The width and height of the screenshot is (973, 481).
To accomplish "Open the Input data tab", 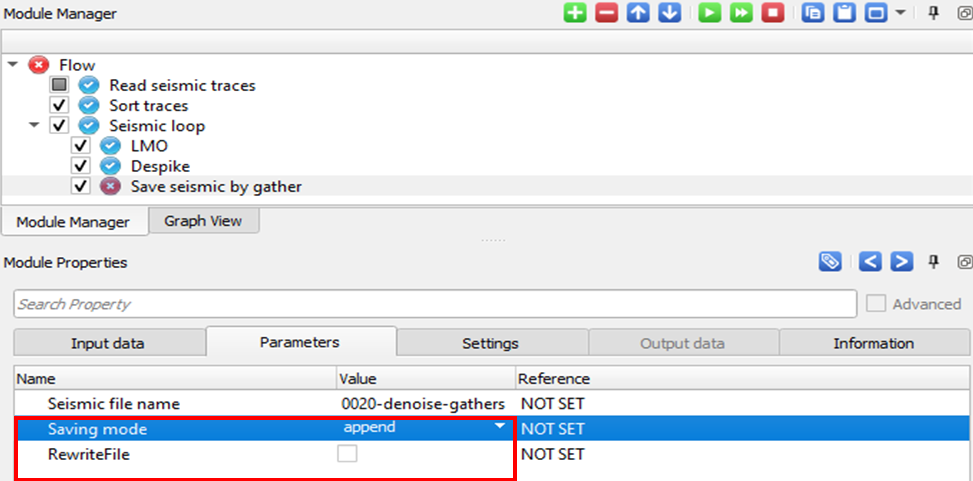I will 108,343.
